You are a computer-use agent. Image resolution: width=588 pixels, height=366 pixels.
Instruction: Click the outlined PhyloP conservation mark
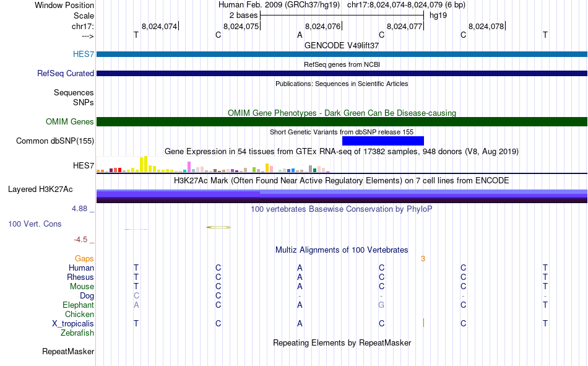pos(218,227)
